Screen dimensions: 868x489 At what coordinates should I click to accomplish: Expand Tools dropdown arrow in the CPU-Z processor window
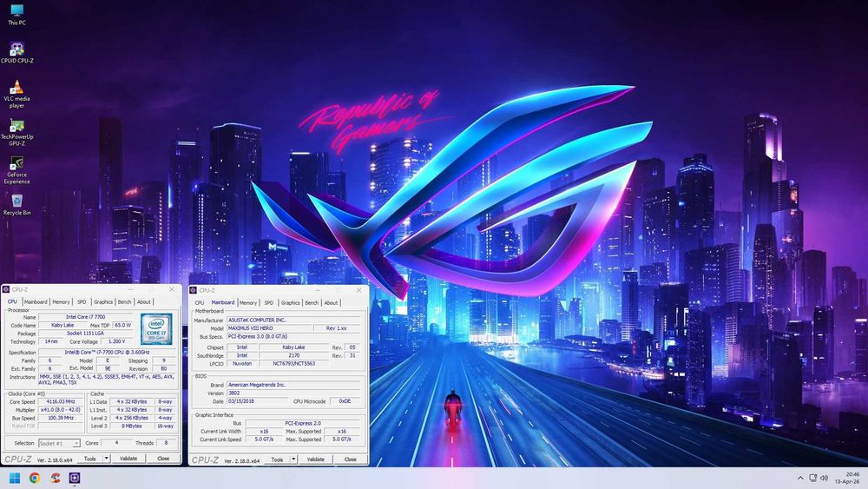[106, 459]
